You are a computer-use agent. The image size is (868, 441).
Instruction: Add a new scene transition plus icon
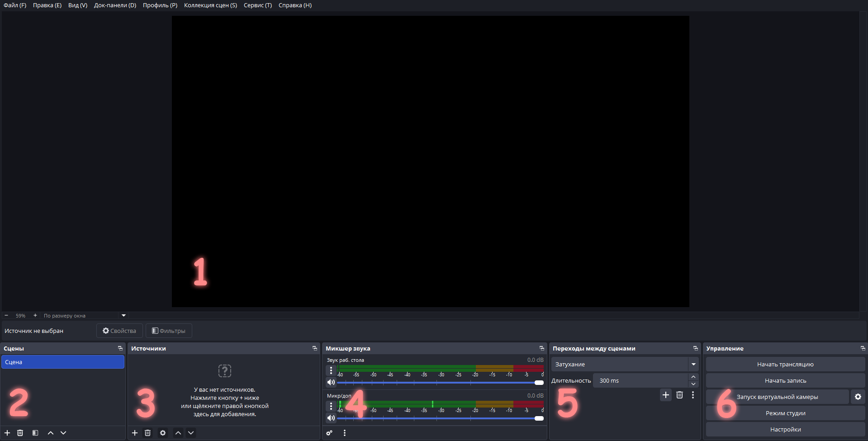pos(665,395)
